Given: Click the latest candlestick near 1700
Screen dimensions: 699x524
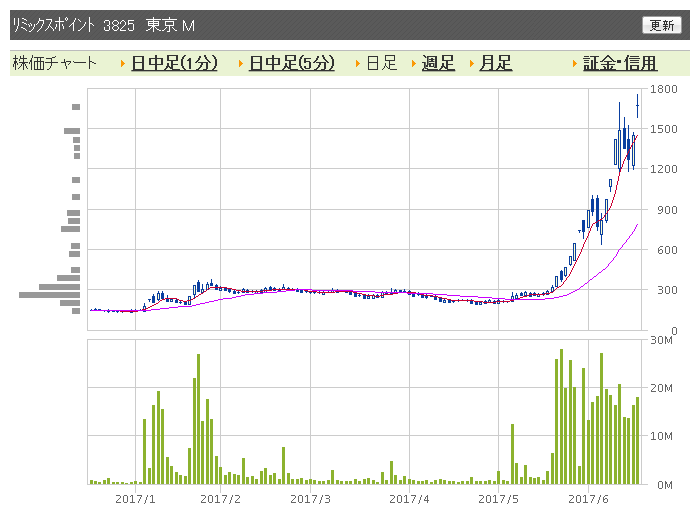Looking at the screenshot, I should coord(637,106).
